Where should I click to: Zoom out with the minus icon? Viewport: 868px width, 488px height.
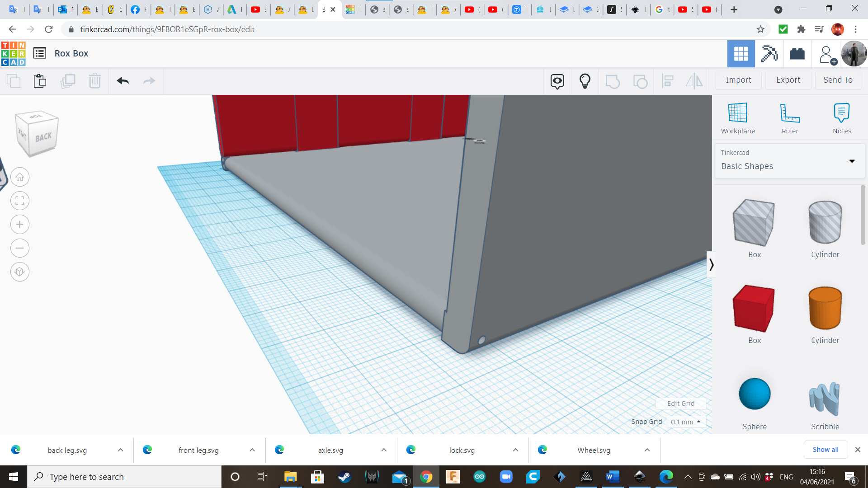click(20, 248)
